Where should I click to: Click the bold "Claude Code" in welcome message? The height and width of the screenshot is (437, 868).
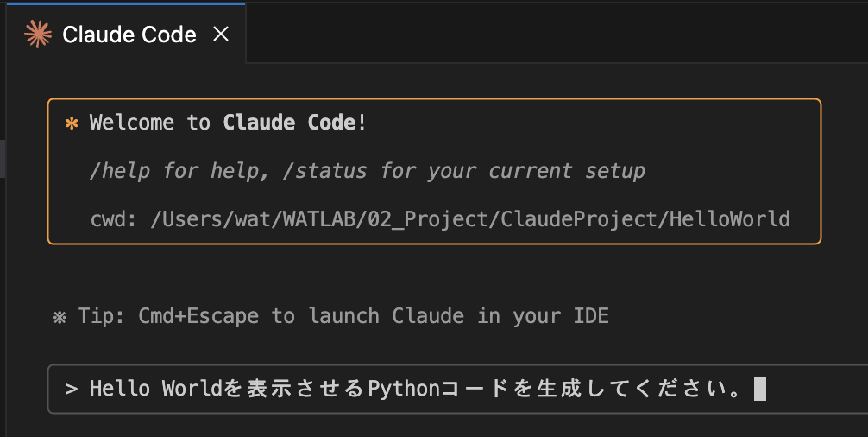[x=289, y=123]
